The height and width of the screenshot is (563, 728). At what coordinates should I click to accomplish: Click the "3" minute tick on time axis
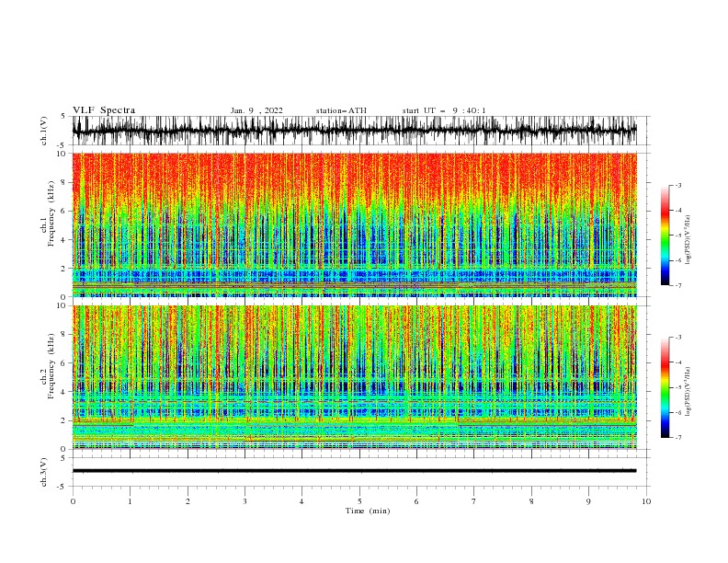(x=245, y=501)
